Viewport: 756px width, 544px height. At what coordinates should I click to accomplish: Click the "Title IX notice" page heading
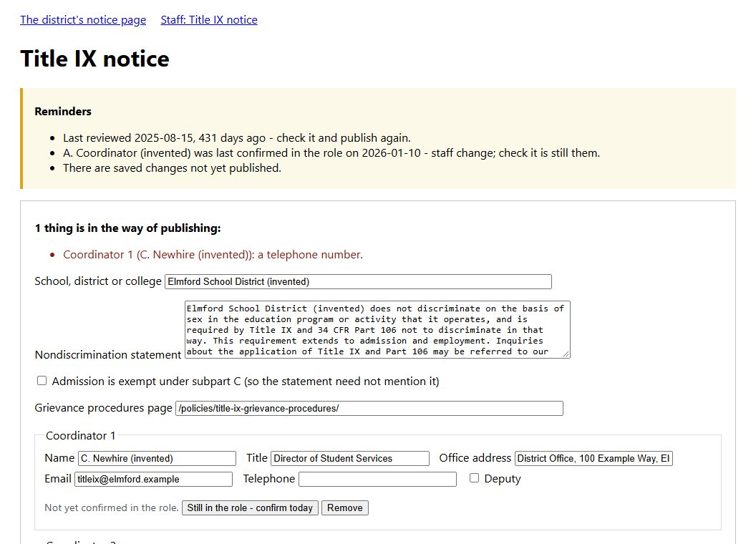point(95,59)
